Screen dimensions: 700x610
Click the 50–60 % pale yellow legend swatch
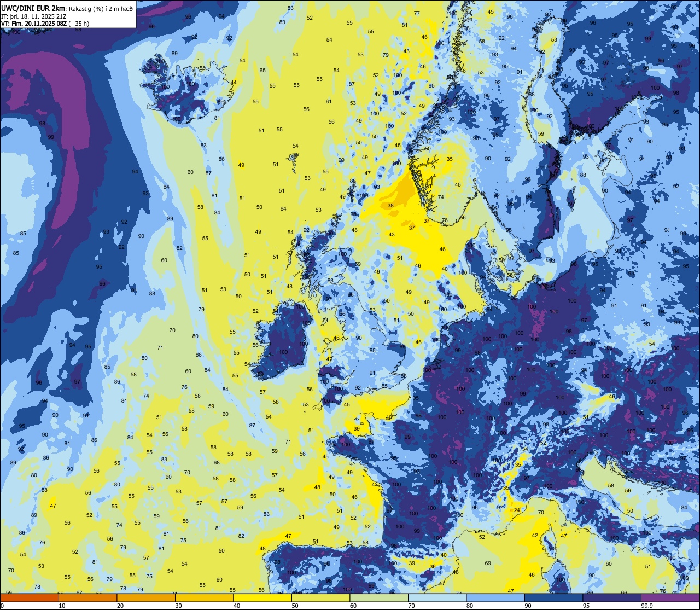pos(320,598)
